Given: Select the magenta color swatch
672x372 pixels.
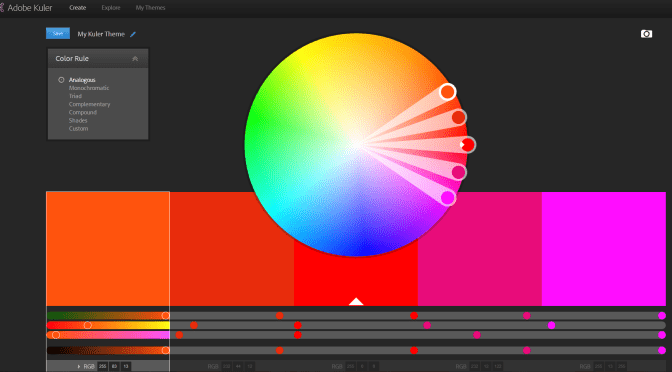Looking at the screenshot, I should pos(604,249).
